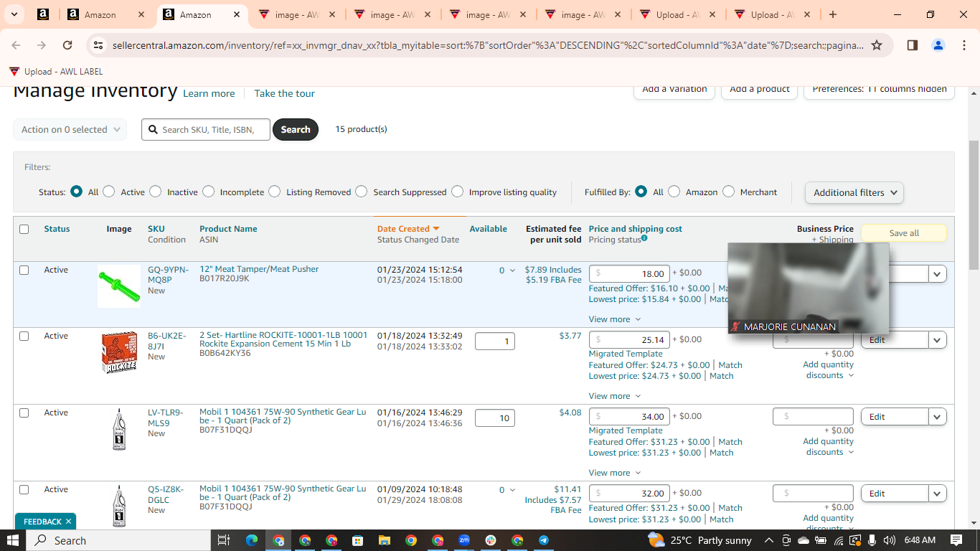Click the pricing status info icon
This screenshot has height=551, width=980.
[644, 238]
